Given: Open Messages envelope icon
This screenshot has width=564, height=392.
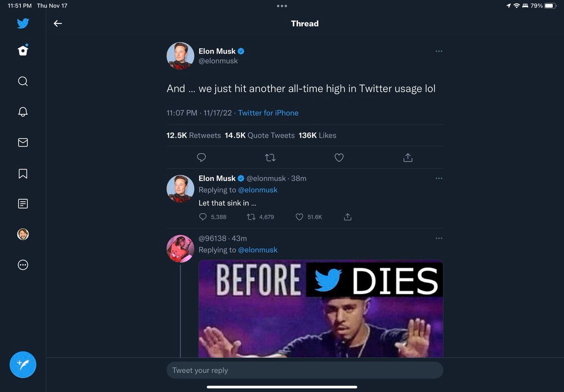Looking at the screenshot, I should [x=23, y=142].
